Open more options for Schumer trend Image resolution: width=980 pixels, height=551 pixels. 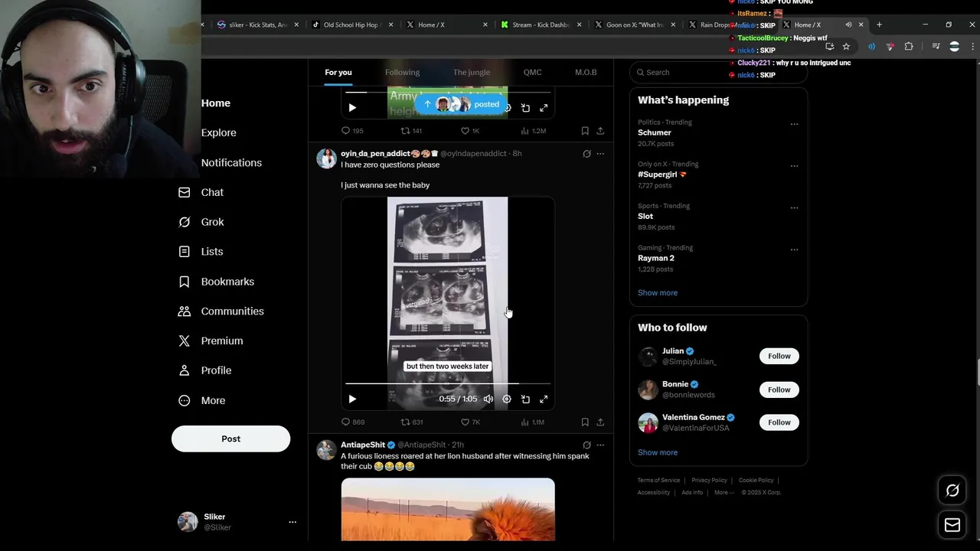point(794,124)
